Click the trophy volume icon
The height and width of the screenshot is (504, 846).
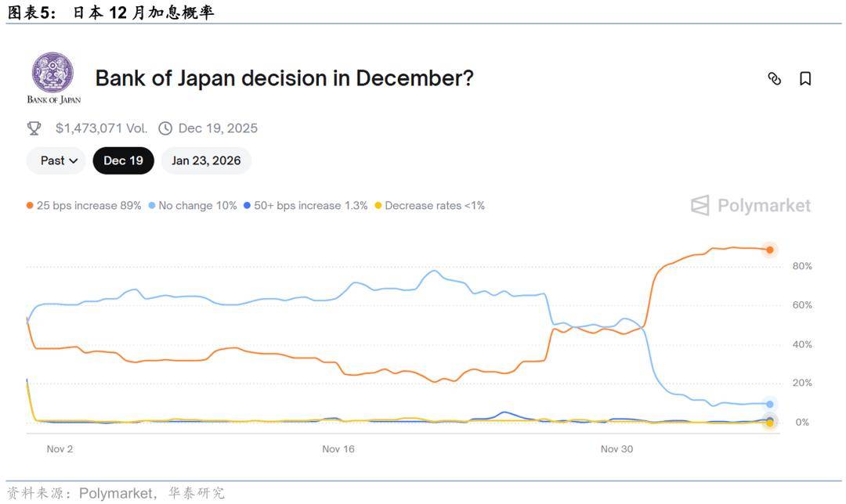[x=34, y=128]
